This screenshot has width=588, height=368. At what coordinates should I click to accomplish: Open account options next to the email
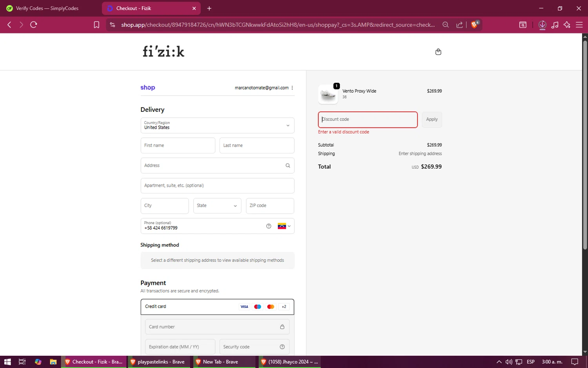[x=292, y=88]
